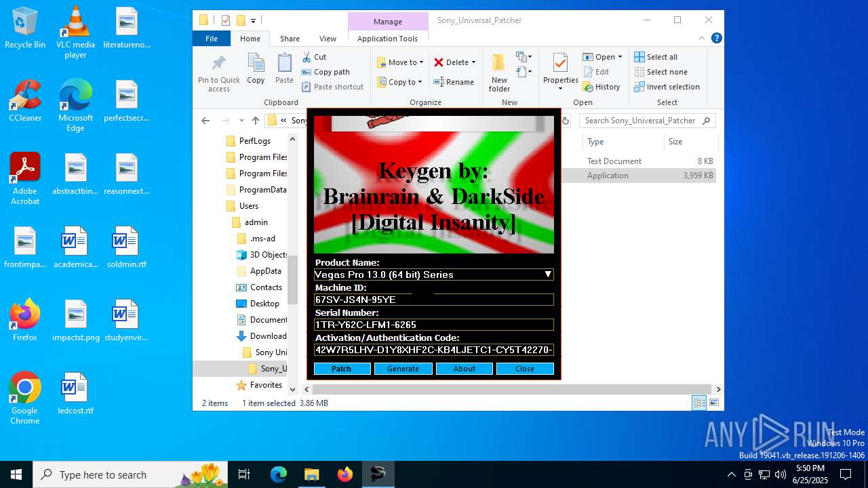The image size is (868, 488).
Task: Click the Patch button in keygen
Action: (342, 369)
